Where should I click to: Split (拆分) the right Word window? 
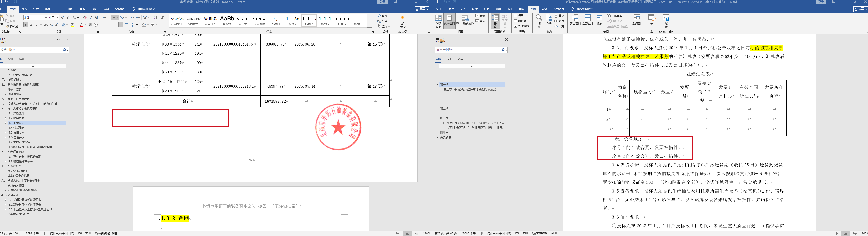coord(599,20)
